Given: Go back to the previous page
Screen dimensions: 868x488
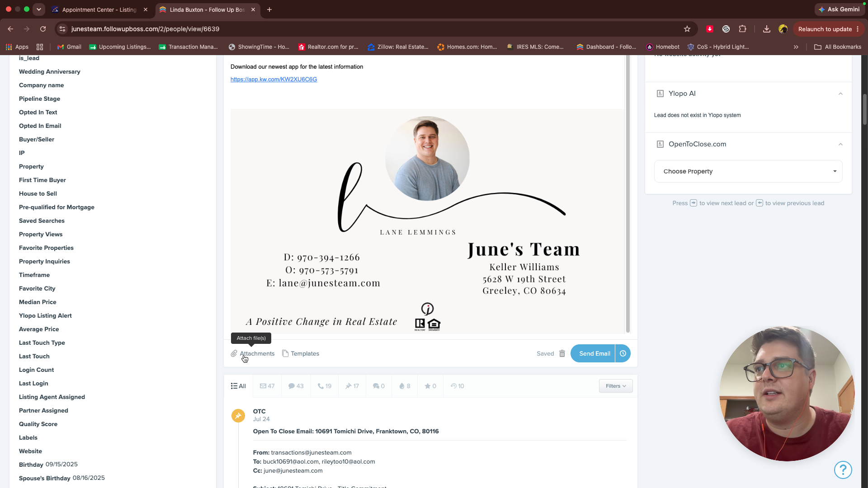Looking at the screenshot, I should tap(10, 29).
